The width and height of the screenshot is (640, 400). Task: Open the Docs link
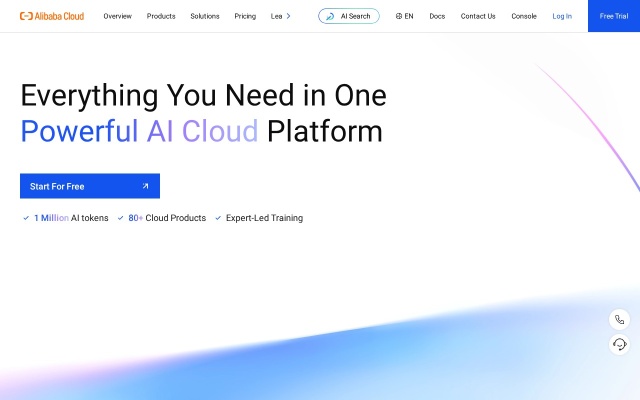pos(437,16)
